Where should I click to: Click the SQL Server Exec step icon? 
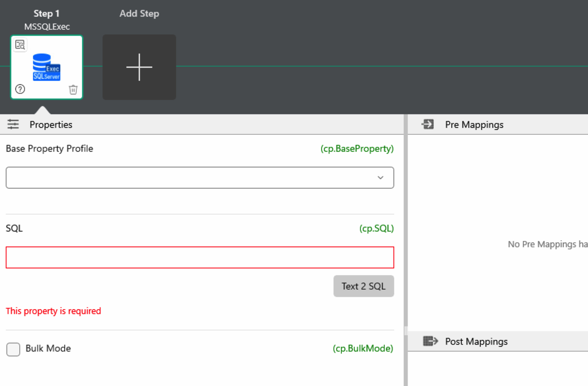(x=47, y=67)
